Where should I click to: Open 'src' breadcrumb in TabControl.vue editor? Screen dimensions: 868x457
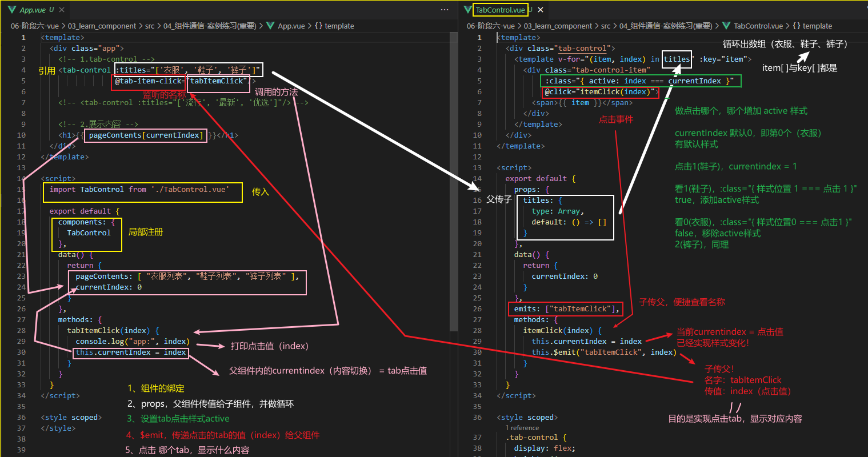[606, 26]
